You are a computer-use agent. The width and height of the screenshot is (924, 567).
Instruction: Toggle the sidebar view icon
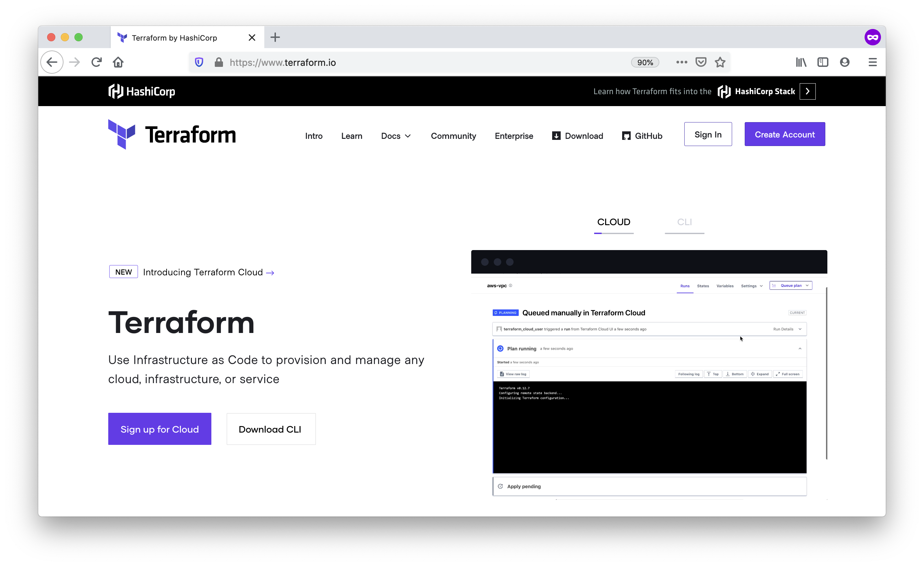[823, 62]
